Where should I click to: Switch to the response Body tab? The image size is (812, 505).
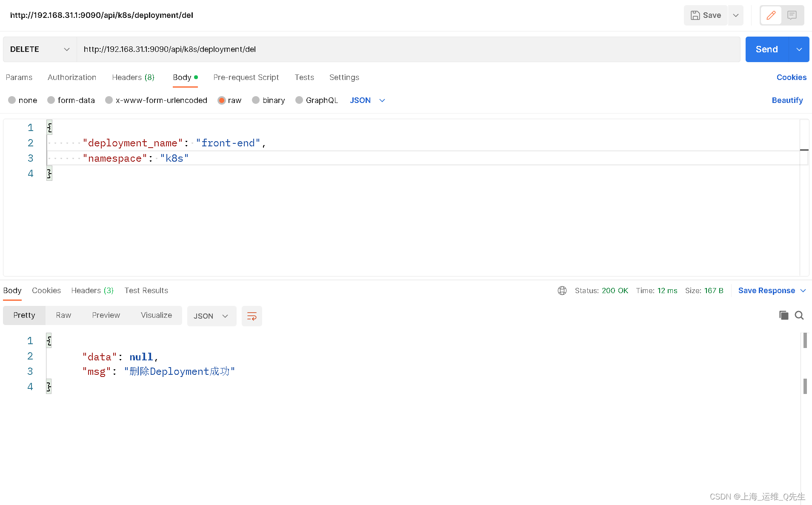point(12,291)
